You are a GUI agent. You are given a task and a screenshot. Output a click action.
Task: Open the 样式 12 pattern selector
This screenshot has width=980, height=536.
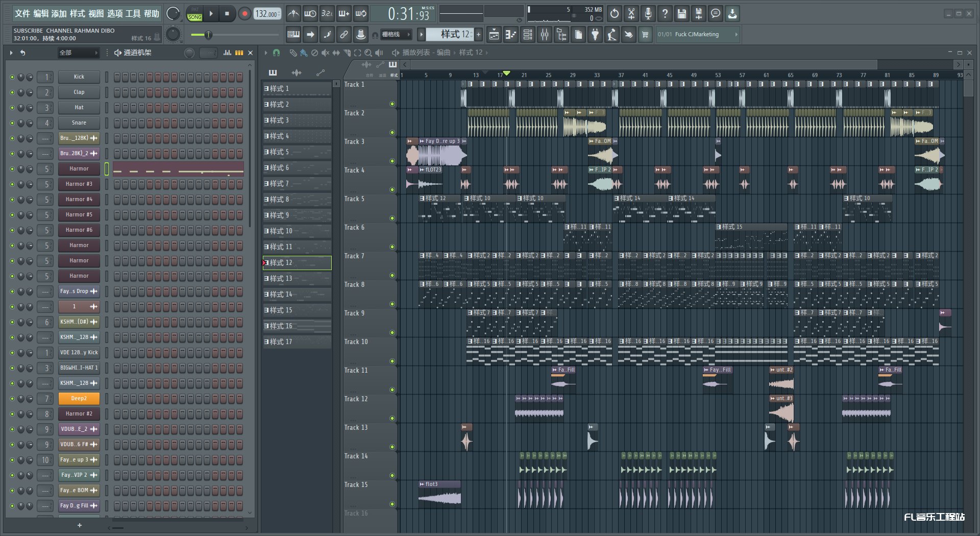point(450,34)
